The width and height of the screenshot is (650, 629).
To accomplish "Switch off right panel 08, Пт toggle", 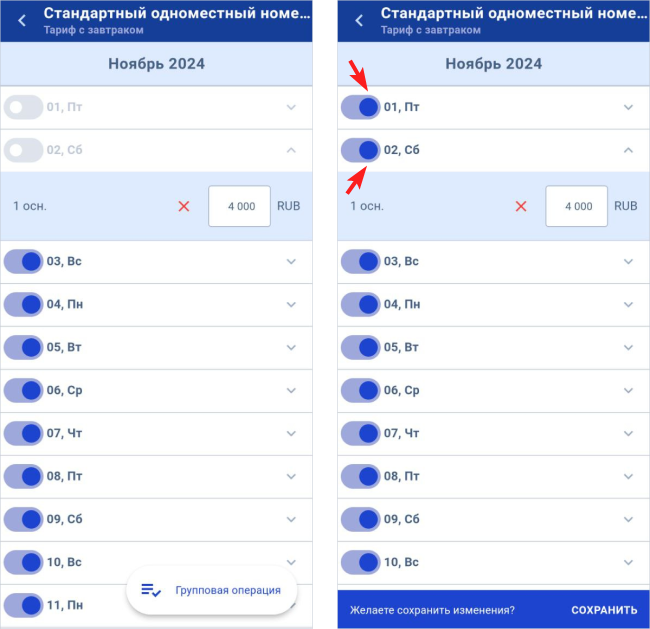I will click(360, 476).
